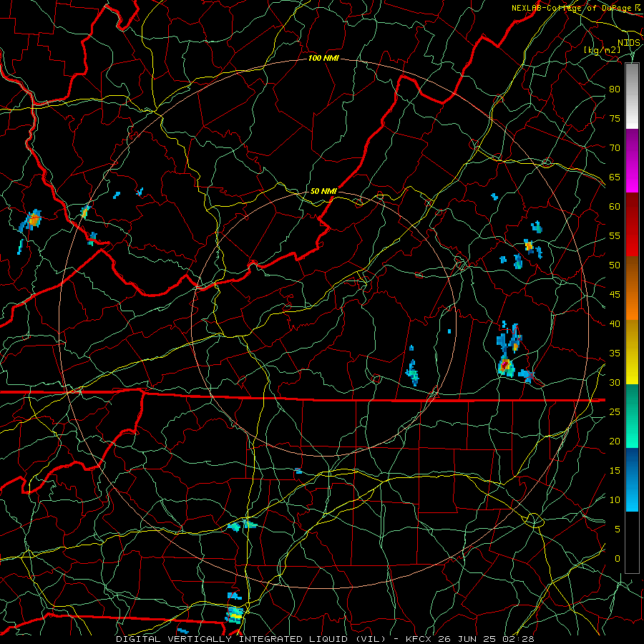Click the KFCX 26 JUN 25 02:28 timestamp
Image resolution: width=644 pixels, height=644 pixels.
tap(470, 639)
